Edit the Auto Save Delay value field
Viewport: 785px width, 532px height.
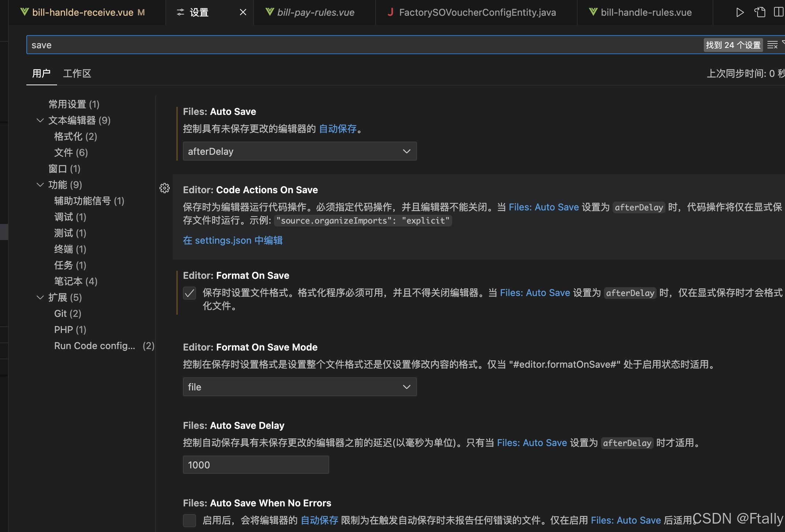(256, 464)
